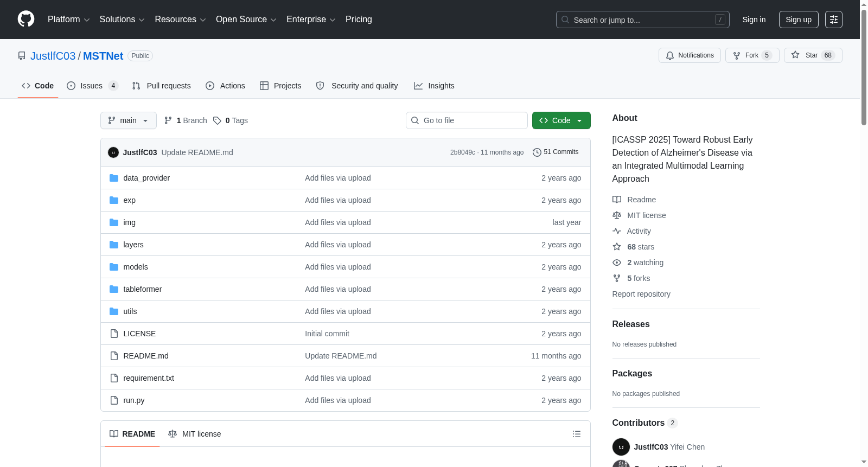Focus the Search or jump to field
The height and width of the screenshot is (467, 868).
pyautogui.click(x=643, y=20)
